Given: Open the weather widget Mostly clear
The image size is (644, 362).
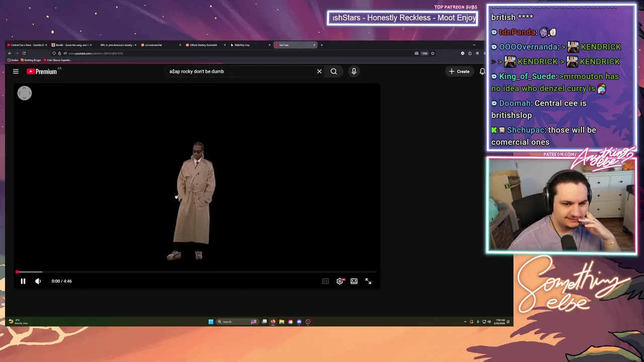Looking at the screenshot, I should 18,322.
